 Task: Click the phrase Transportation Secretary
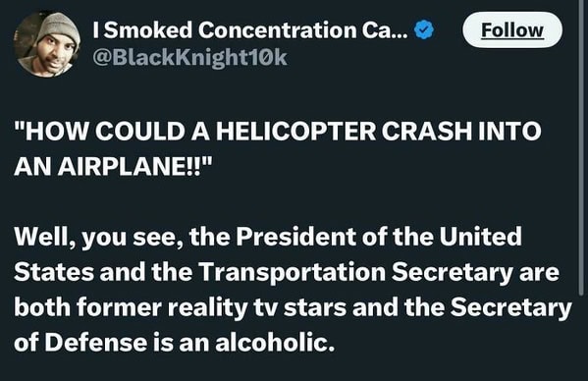pyautogui.click(x=355, y=272)
